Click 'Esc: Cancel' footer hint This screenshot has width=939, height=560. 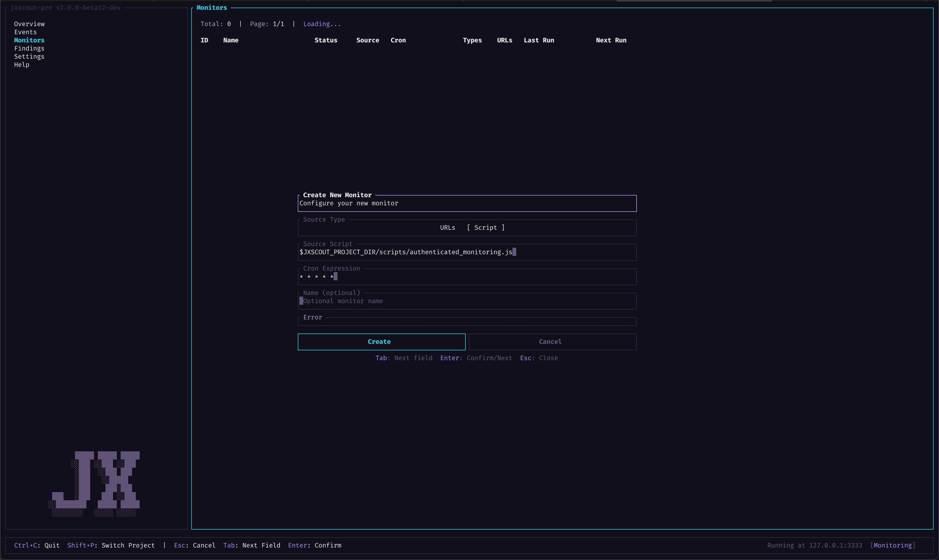pos(194,545)
